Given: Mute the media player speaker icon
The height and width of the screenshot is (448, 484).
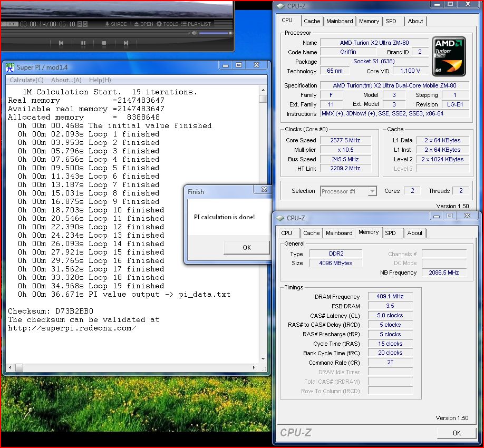Looking at the screenshot, I should (194, 33).
